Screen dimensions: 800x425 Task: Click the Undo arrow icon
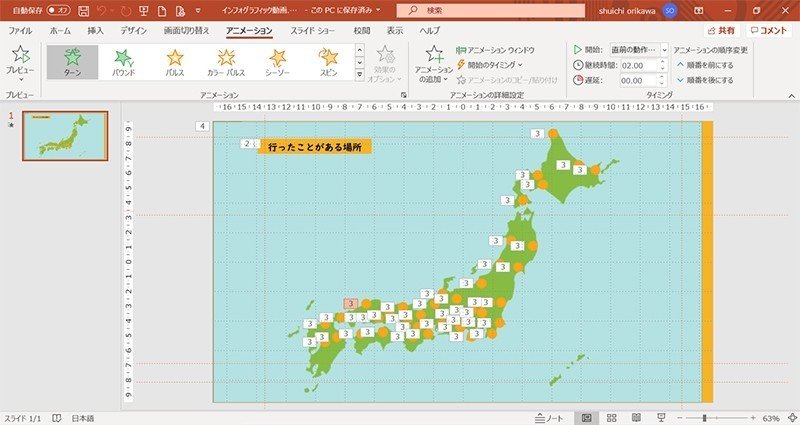102,10
